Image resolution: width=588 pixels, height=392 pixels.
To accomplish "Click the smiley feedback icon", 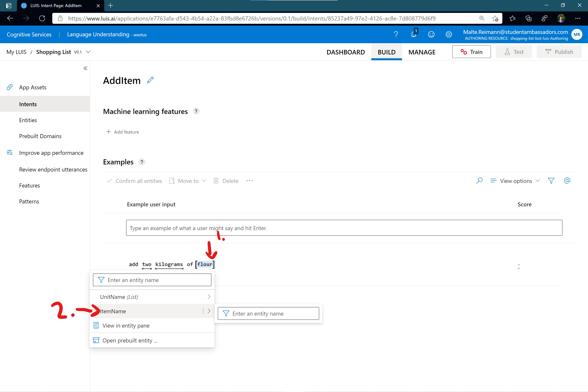I will [x=431, y=34].
